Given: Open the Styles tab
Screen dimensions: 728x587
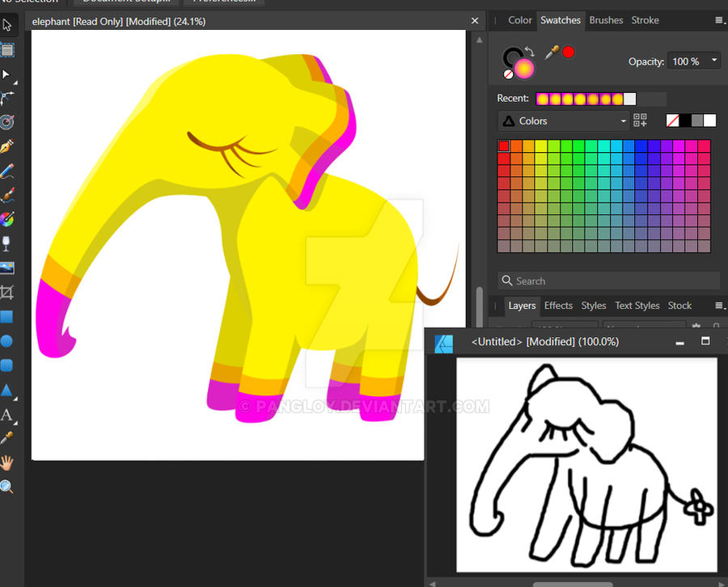Looking at the screenshot, I should click(594, 306).
